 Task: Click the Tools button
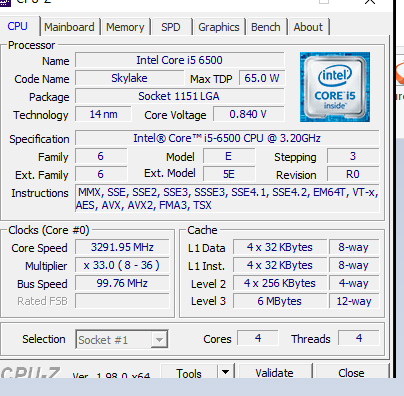click(x=189, y=372)
